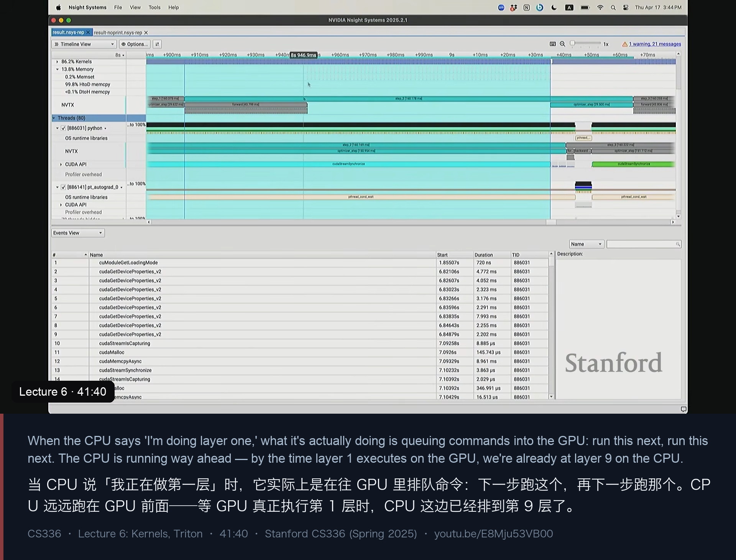Toggle Do Not Disturb moon icon
736x560 pixels.
click(x=554, y=7)
